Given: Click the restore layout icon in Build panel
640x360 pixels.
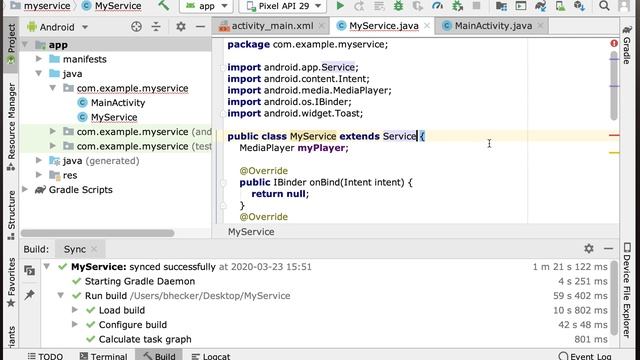Looking at the screenshot, I should click(29, 270).
